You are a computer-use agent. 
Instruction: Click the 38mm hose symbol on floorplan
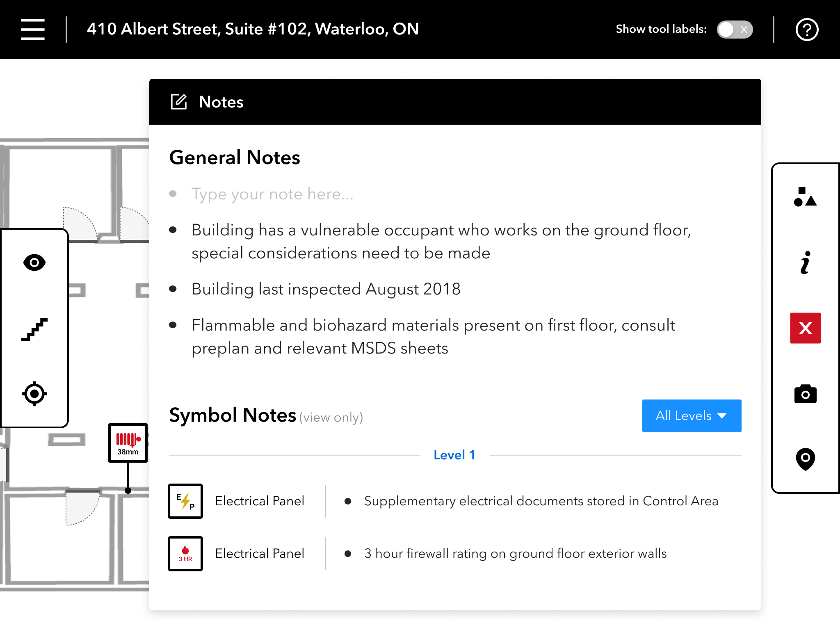pyautogui.click(x=128, y=443)
